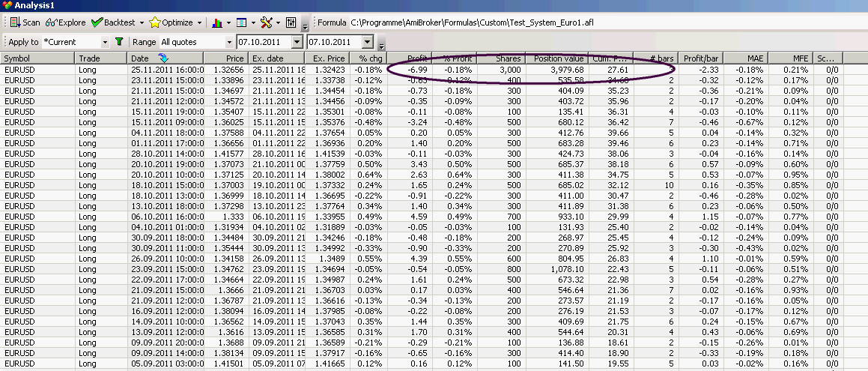Screen dimensions: 868x371
Task: Launch Optimize with the star button
Action: click(x=172, y=22)
